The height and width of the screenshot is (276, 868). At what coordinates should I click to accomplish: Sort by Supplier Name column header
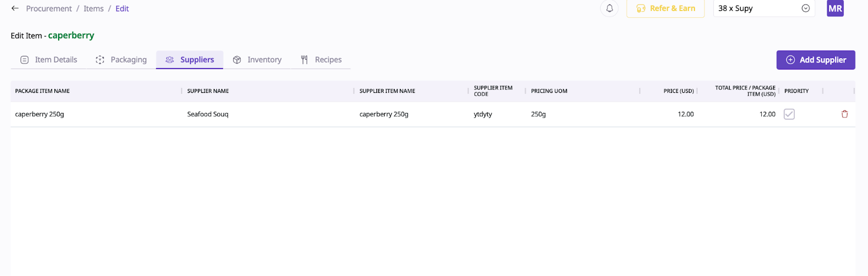[208, 91]
